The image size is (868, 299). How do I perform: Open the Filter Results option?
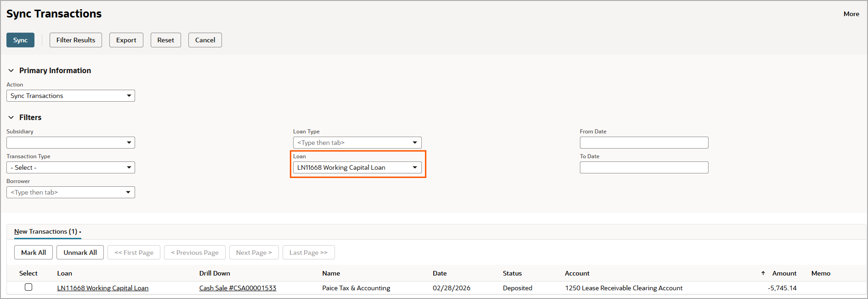tap(76, 40)
